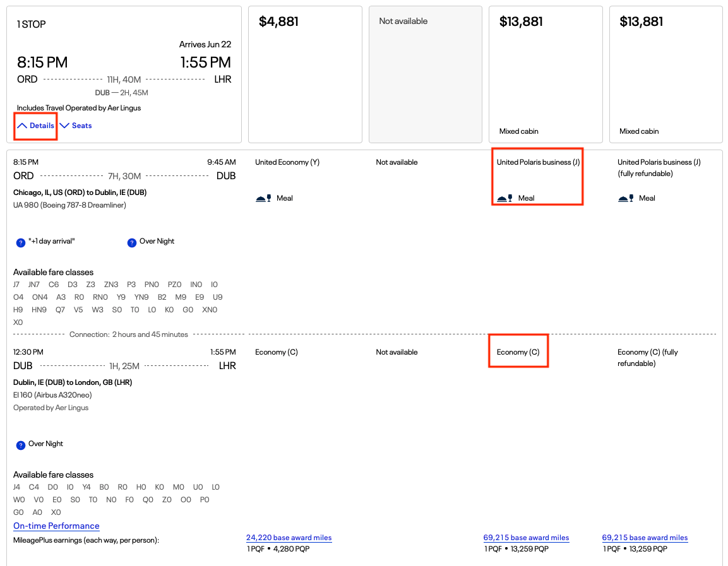This screenshot has height=566, width=728.
Task: Open the 24,220 base award miles link
Action: pyautogui.click(x=289, y=538)
